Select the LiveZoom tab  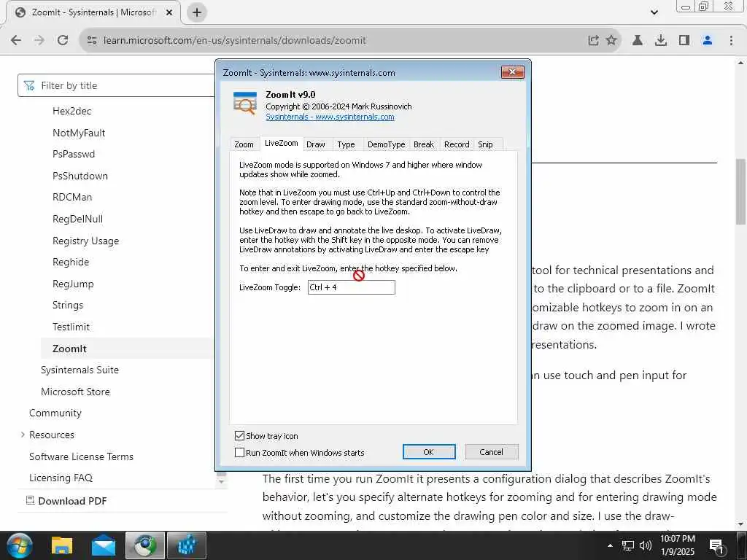click(x=281, y=144)
